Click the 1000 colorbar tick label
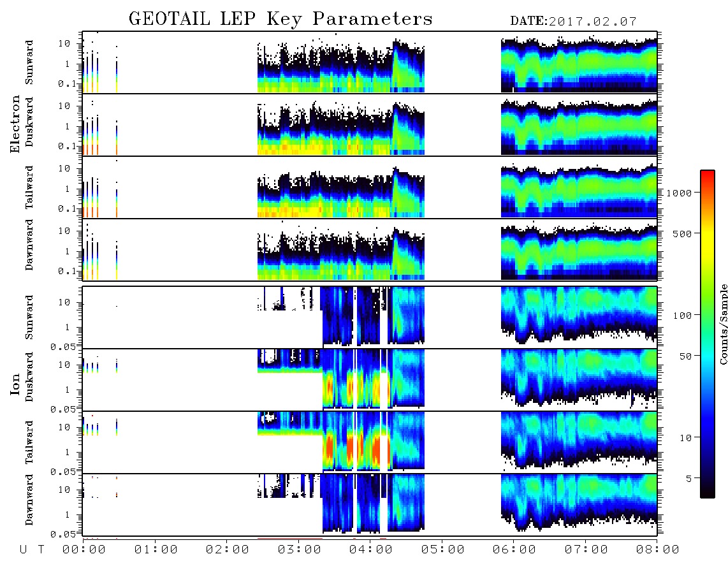 (x=680, y=193)
